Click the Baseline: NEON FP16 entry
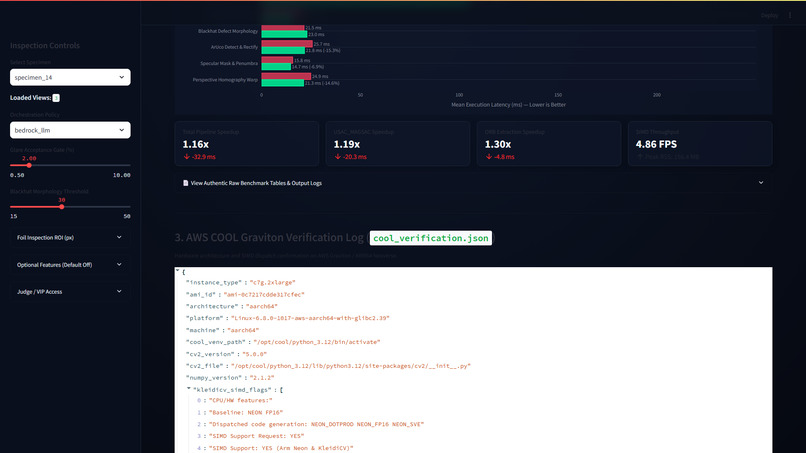The image size is (806, 453). tap(246, 412)
